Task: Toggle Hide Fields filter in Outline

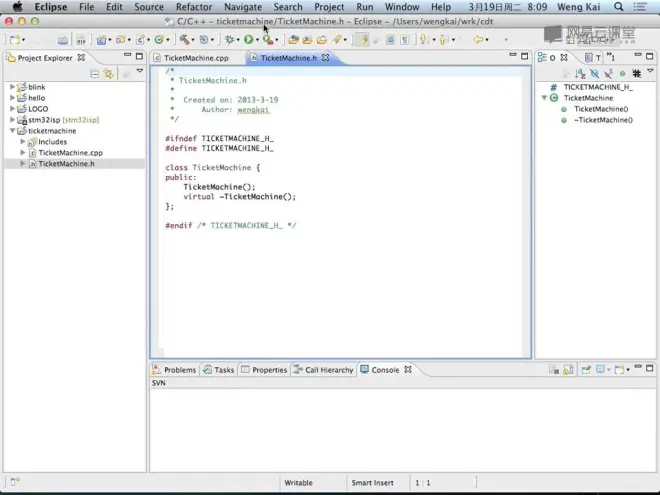Action: click(594, 74)
